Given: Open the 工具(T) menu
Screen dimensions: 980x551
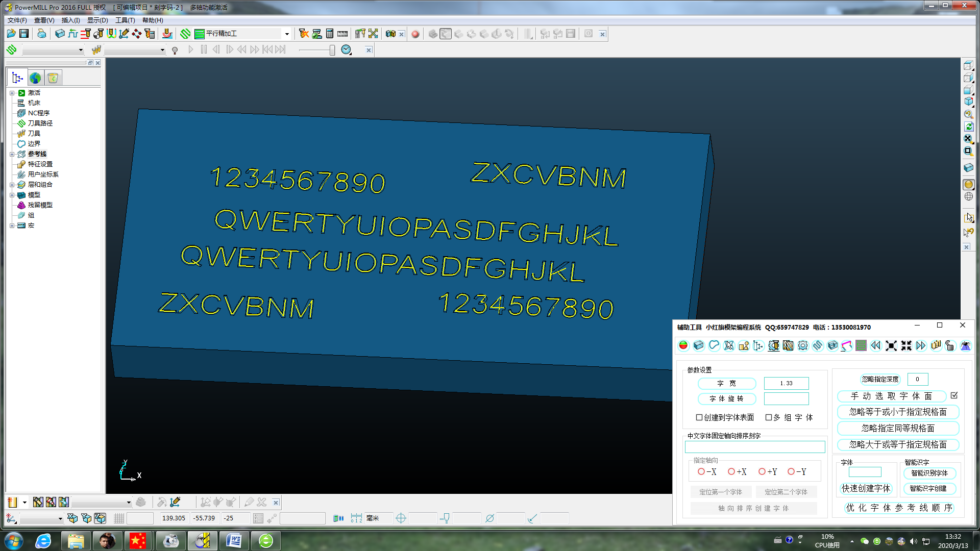Looking at the screenshot, I should [x=125, y=20].
